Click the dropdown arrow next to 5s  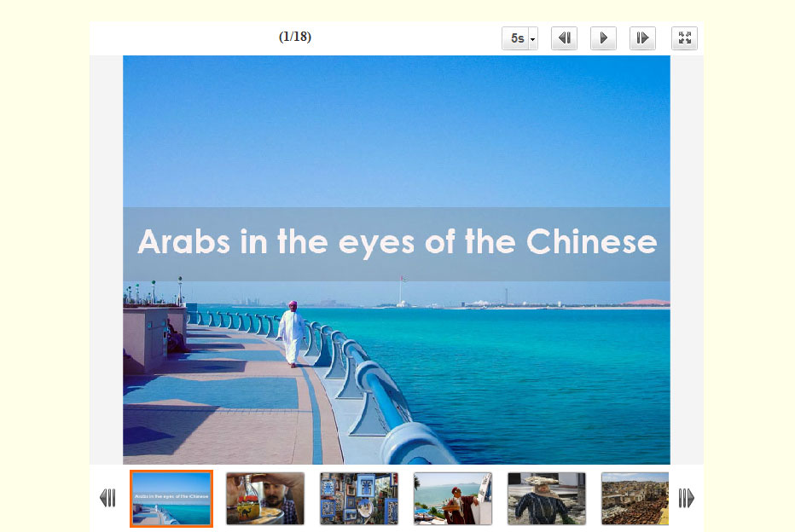coord(532,39)
